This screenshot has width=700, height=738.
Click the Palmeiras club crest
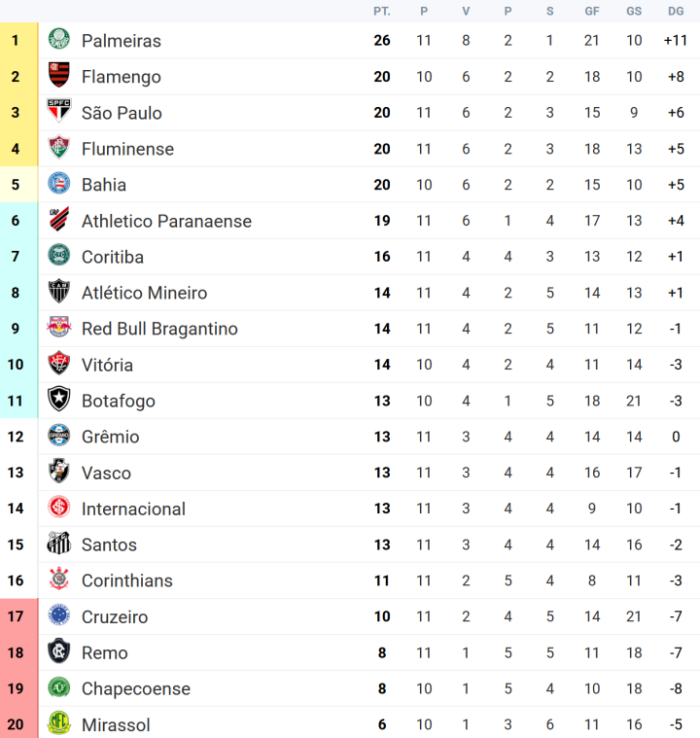click(59, 41)
